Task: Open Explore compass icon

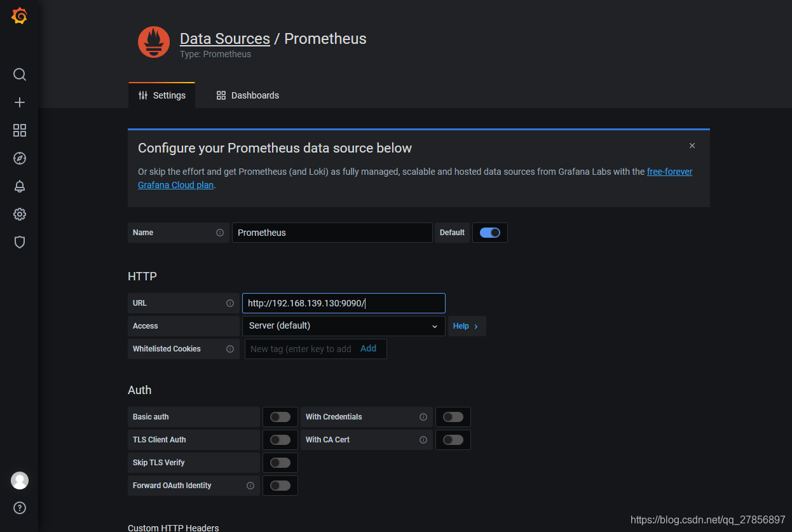Action: point(20,158)
